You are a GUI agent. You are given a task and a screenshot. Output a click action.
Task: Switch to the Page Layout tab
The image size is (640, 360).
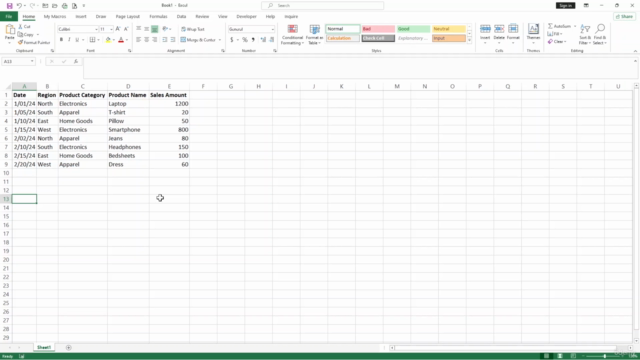[x=128, y=17]
